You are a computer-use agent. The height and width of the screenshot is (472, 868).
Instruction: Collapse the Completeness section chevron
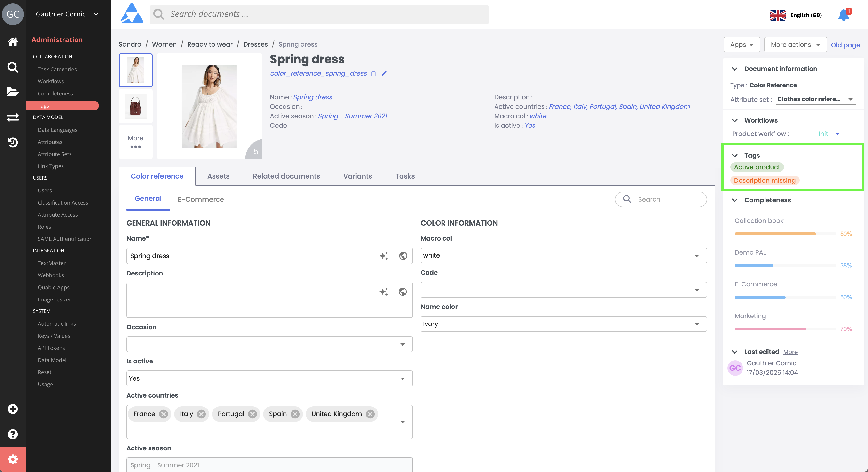(735, 200)
